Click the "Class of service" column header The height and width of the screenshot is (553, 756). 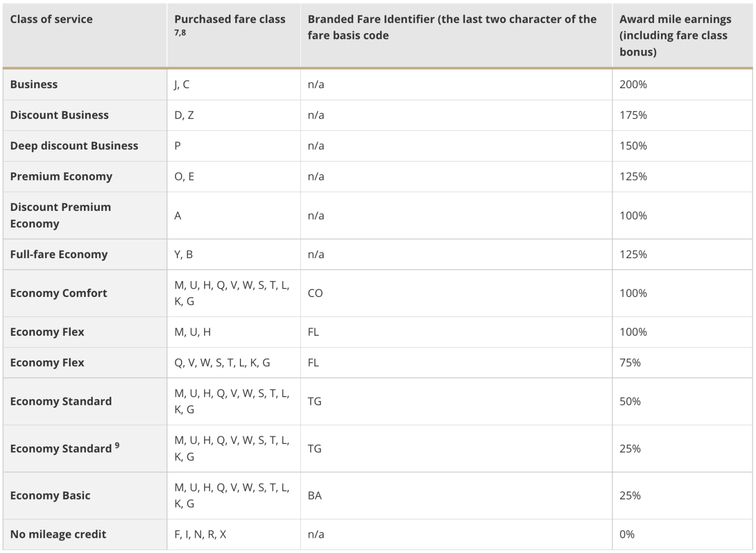(51, 19)
